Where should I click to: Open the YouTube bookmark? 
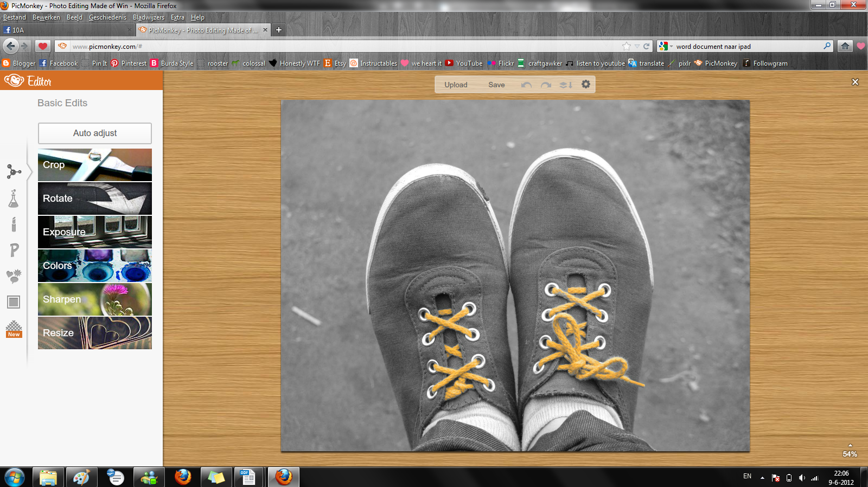point(464,63)
